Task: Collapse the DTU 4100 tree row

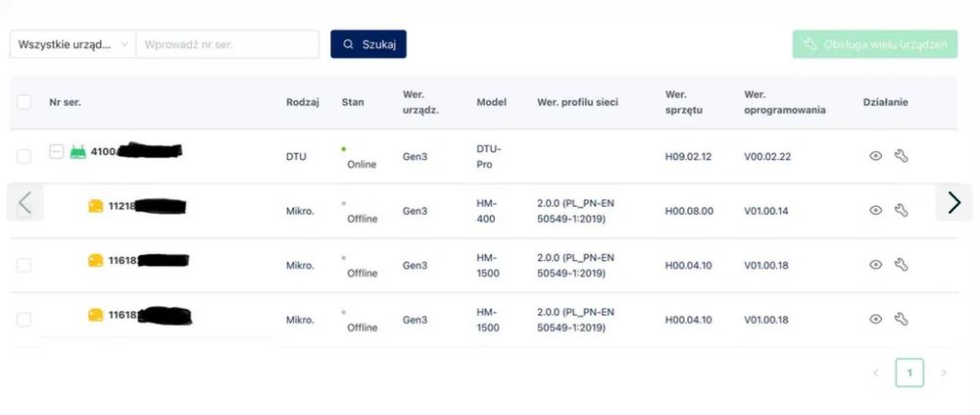Action: [56, 151]
